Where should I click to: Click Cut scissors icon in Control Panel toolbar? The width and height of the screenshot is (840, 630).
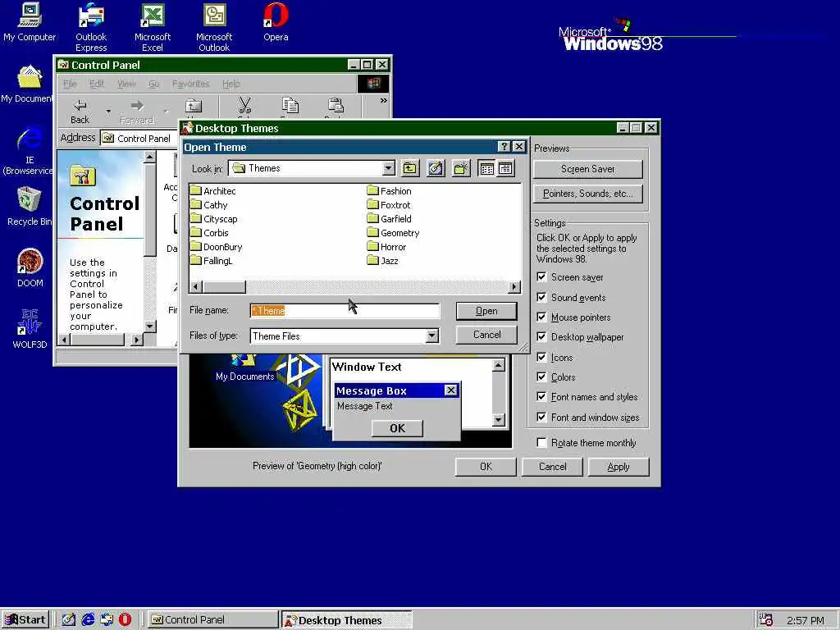[x=244, y=106]
